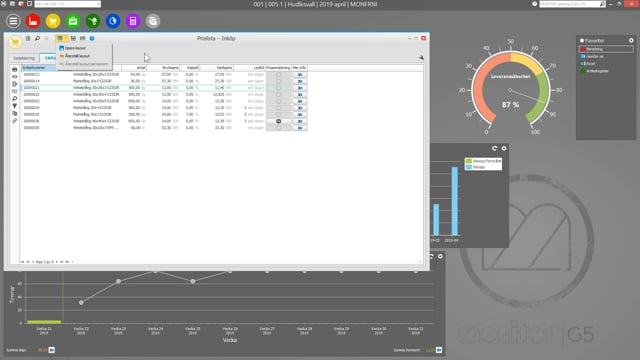
Task: Toggle Prisomräkning checkbox in the 30,00 row
Action: [x=278, y=81]
